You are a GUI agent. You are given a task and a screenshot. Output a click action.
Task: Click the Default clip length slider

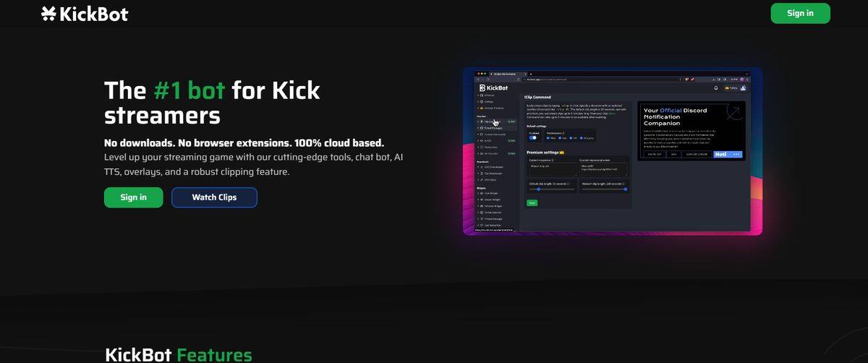[x=552, y=189]
